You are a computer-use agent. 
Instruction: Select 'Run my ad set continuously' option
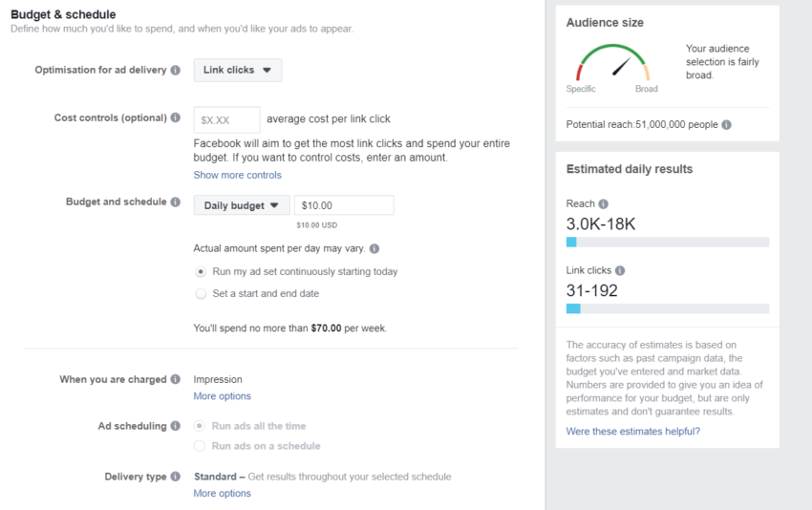(x=201, y=271)
